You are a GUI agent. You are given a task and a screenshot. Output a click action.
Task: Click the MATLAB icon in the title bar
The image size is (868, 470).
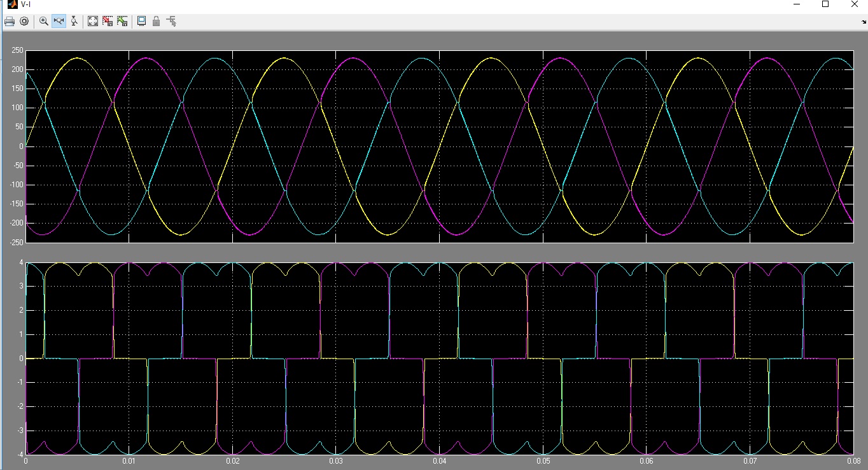[x=11, y=4]
